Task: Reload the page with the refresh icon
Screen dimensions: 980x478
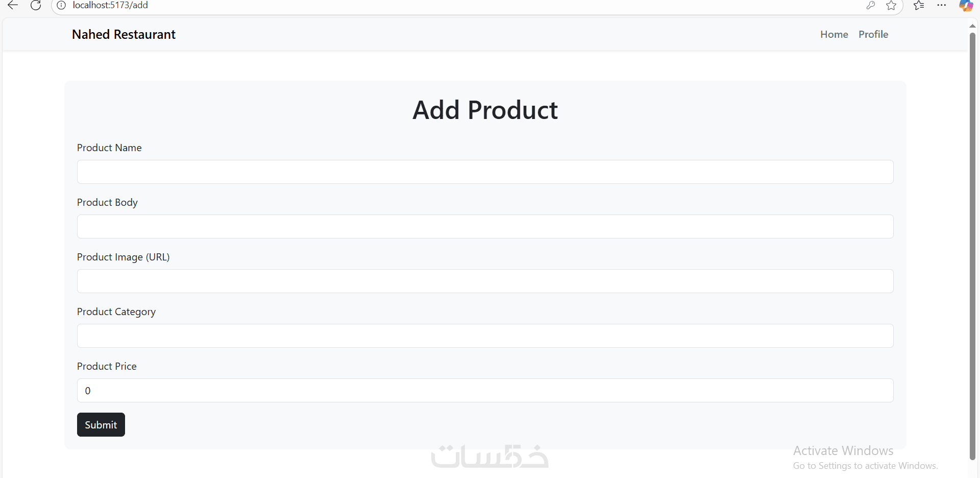Action: [36, 5]
